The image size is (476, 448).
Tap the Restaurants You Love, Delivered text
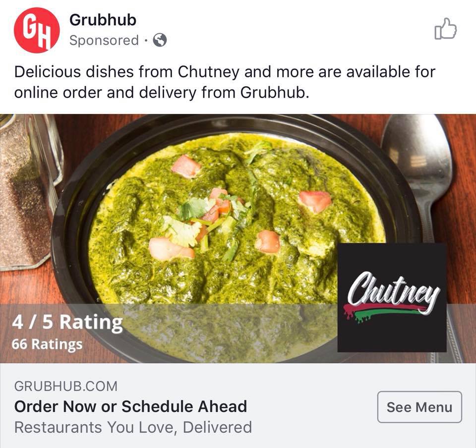[x=133, y=427]
